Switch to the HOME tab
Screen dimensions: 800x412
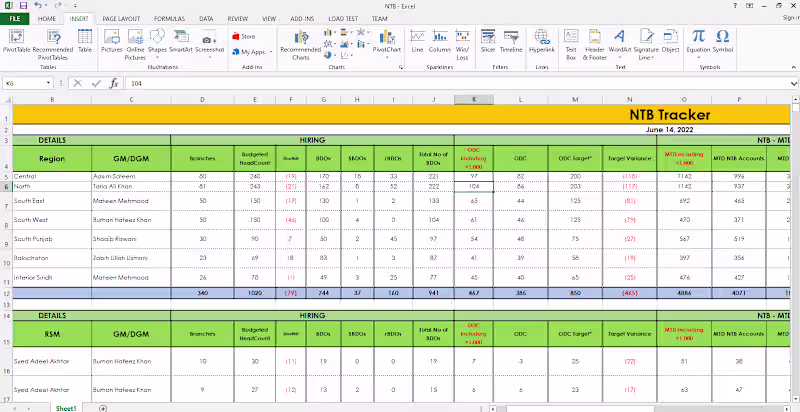[46, 18]
